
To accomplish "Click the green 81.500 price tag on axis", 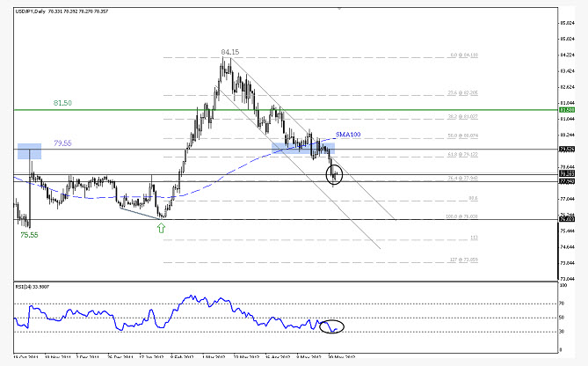I will 567,110.
